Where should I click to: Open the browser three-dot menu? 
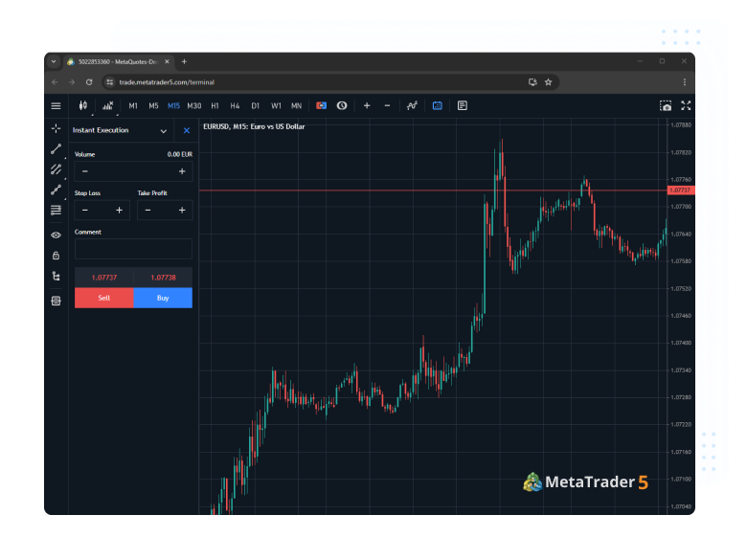685,82
